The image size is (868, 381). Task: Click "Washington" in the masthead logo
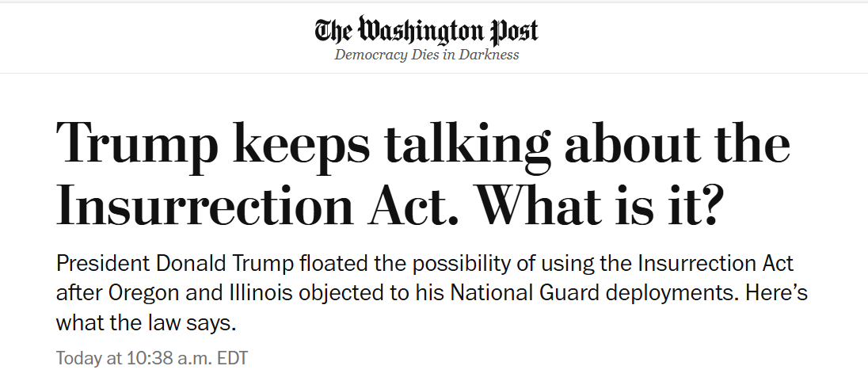tap(418, 31)
